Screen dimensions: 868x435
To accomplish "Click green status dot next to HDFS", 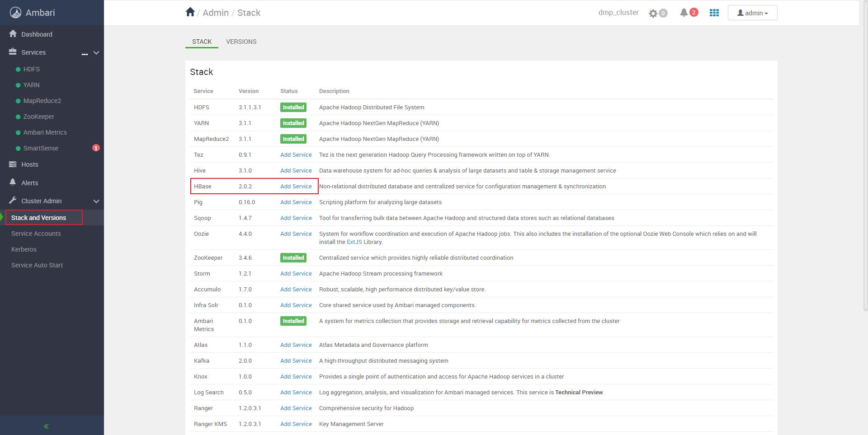I will tap(18, 70).
